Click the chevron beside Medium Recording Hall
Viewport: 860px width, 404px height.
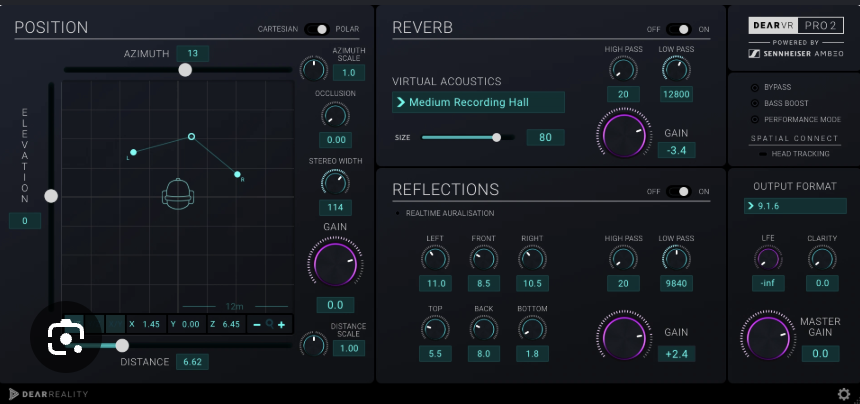[x=400, y=102]
